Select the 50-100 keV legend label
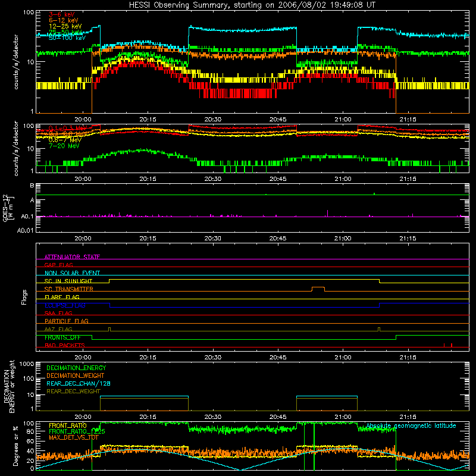Viewport: 476px width, 476px height. [x=67, y=38]
